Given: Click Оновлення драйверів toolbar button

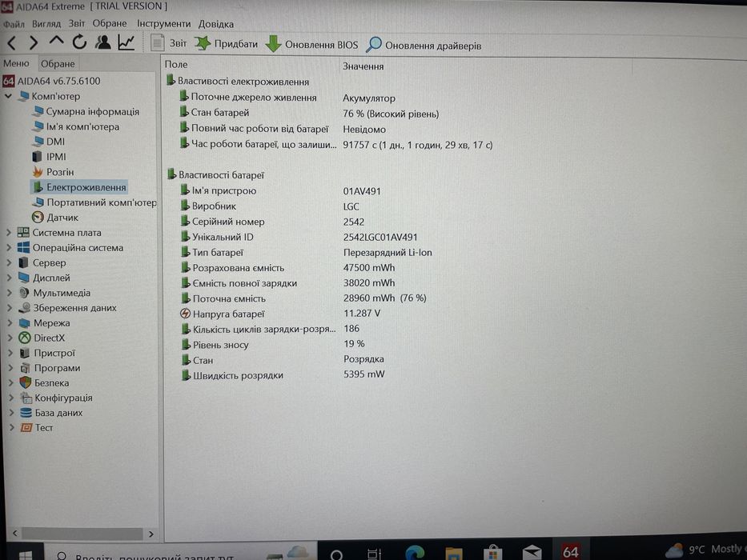Looking at the screenshot, I should 424,46.
